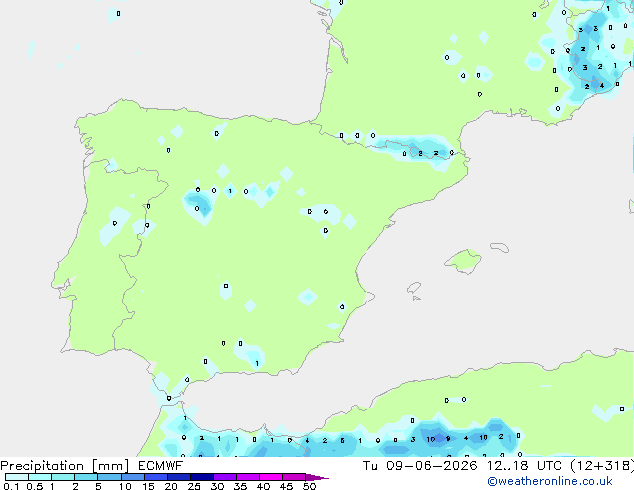Click the '25' legend tick label

tap(194, 486)
